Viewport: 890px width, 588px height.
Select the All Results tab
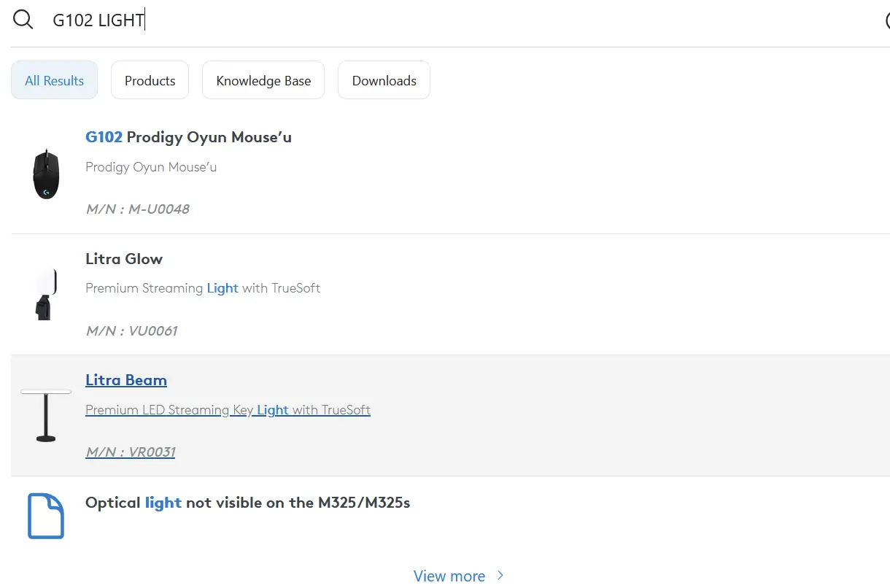(54, 80)
